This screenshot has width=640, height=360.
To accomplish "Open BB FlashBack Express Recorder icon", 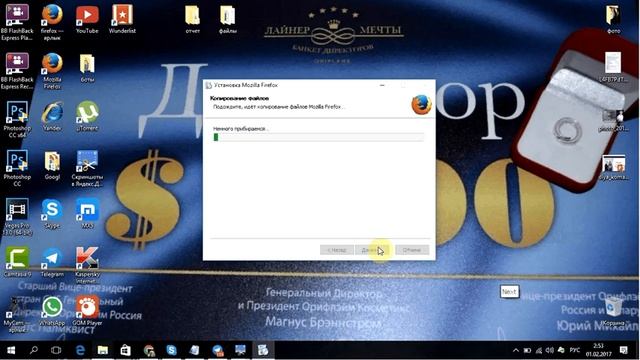I will [17, 71].
